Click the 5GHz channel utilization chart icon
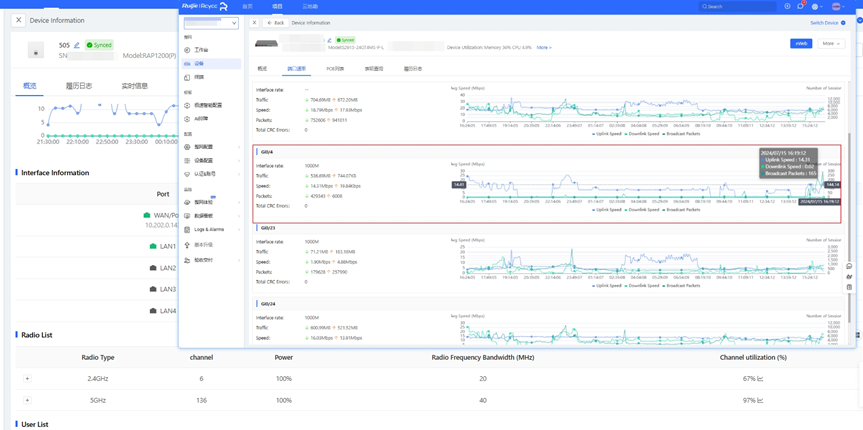Screen dimensions: 863x430 pyautogui.click(x=760, y=400)
